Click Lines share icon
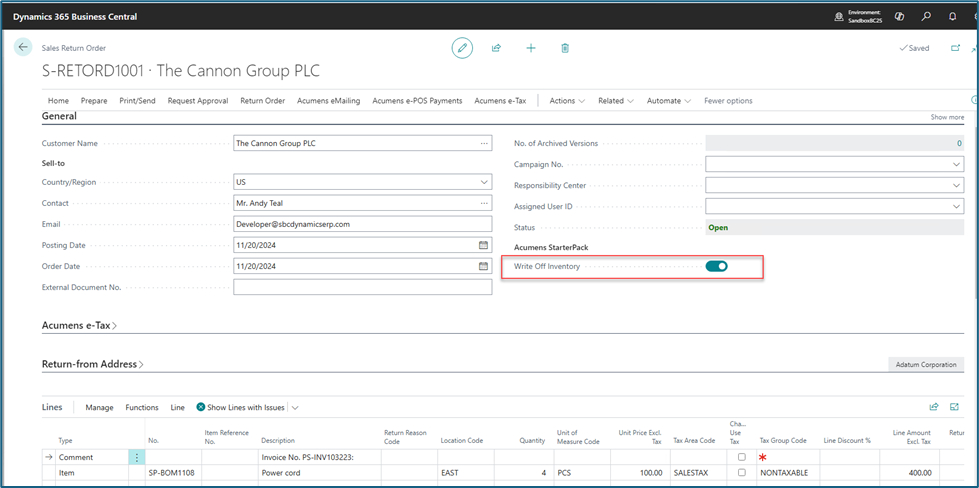979x488 pixels. [934, 407]
